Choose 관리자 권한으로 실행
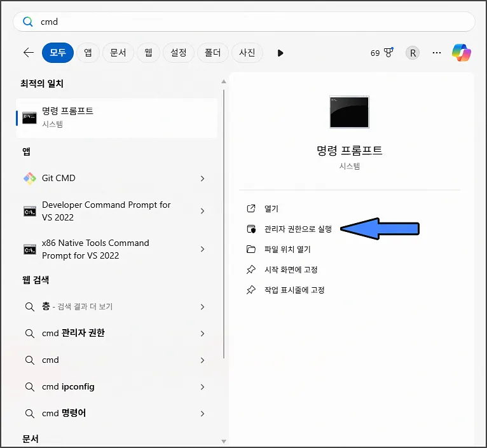This screenshot has height=448, width=487. 298,229
